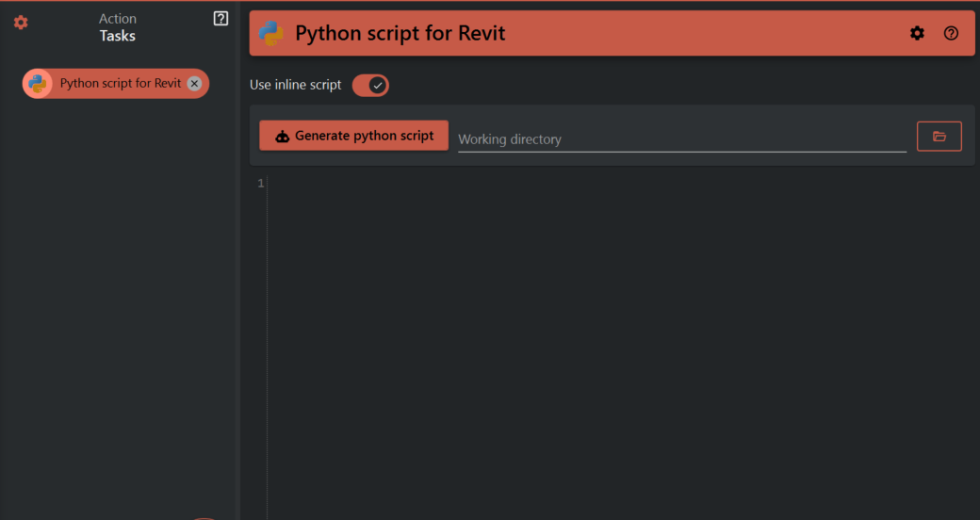
Task: Click the Action Tasks panel heading
Action: coord(118,27)
